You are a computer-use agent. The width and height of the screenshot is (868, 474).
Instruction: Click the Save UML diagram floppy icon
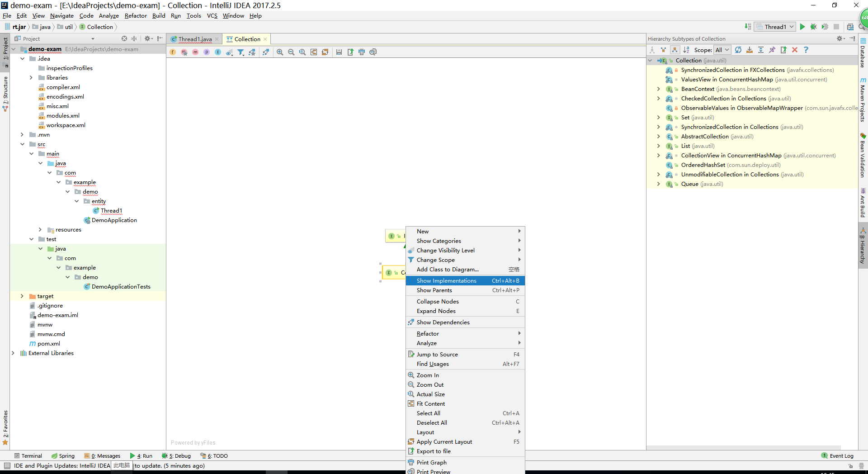click(339, 52)
